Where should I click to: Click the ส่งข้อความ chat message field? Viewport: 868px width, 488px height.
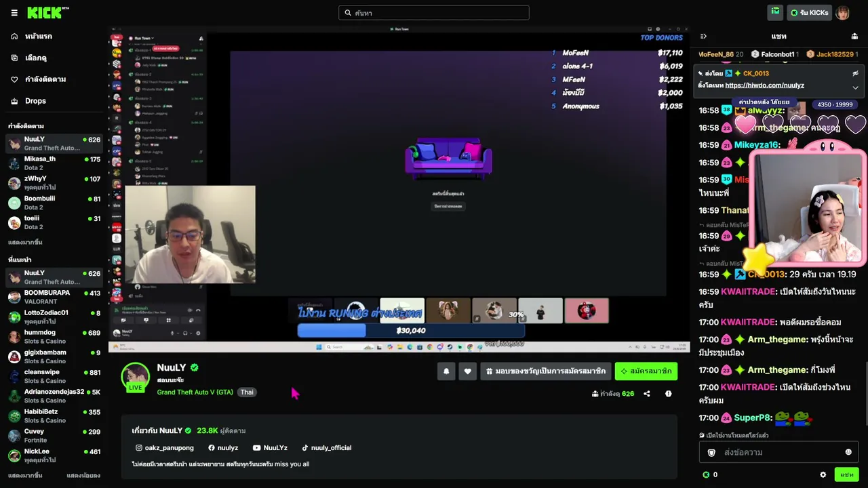(x=778, y=452)
